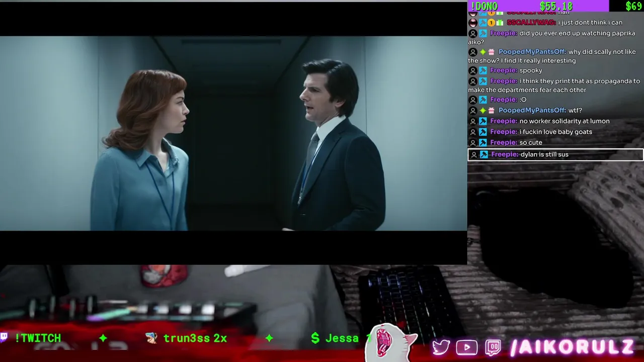Click the Twitter bird icon in bottom banner

point(441,347)
